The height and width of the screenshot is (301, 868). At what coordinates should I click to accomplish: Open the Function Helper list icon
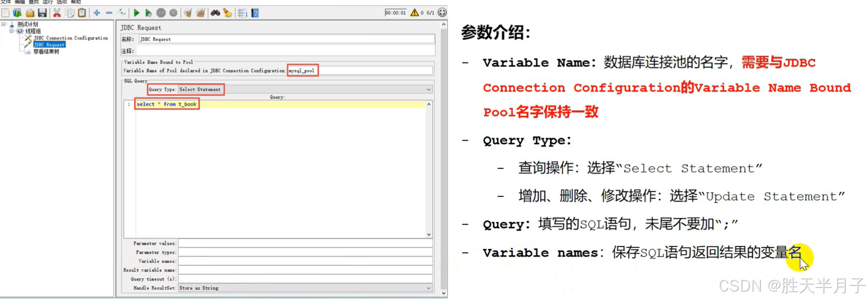click(242, 13)
